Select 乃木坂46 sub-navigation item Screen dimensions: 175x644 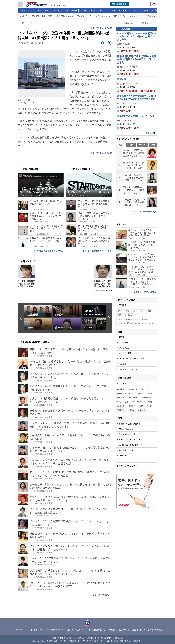pos(81,16)
